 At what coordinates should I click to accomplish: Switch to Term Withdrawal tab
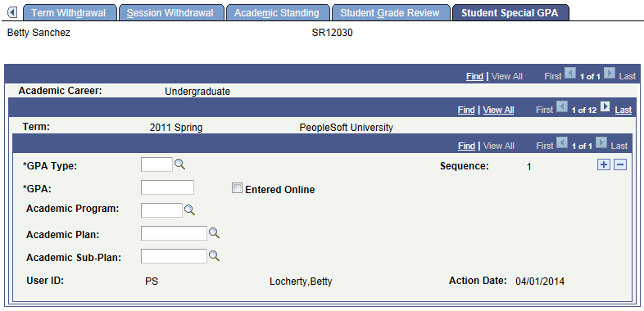[x=70, y=13]
